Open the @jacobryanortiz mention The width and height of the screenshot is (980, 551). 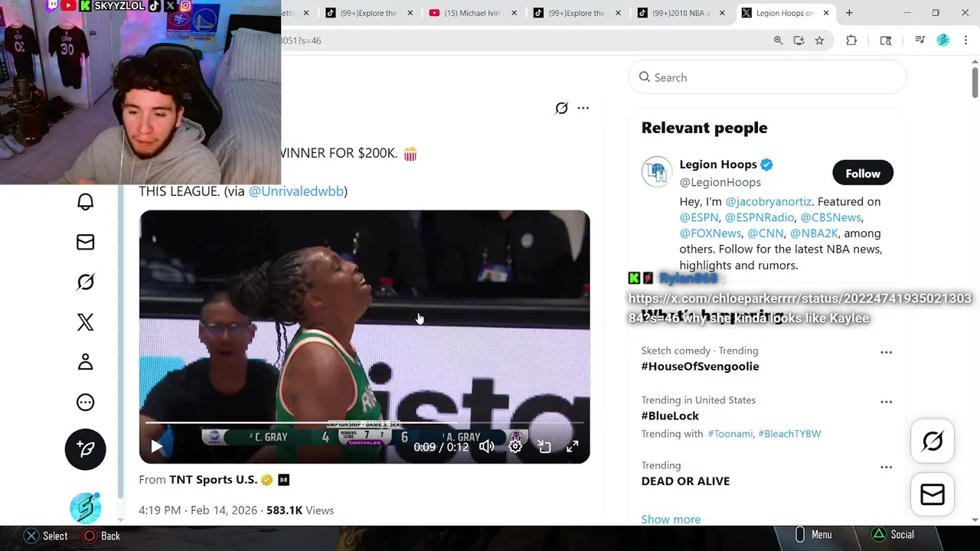pos(768,202)
